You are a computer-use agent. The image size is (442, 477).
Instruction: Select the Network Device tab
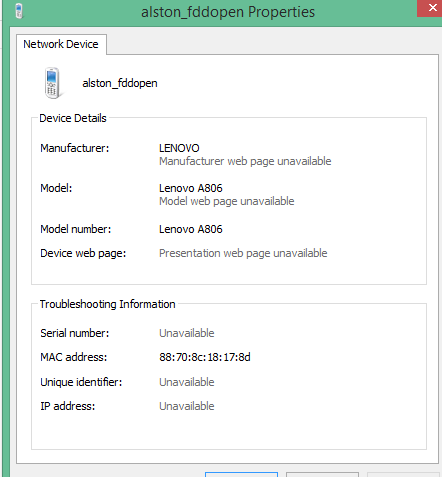(x=61, y=44)
